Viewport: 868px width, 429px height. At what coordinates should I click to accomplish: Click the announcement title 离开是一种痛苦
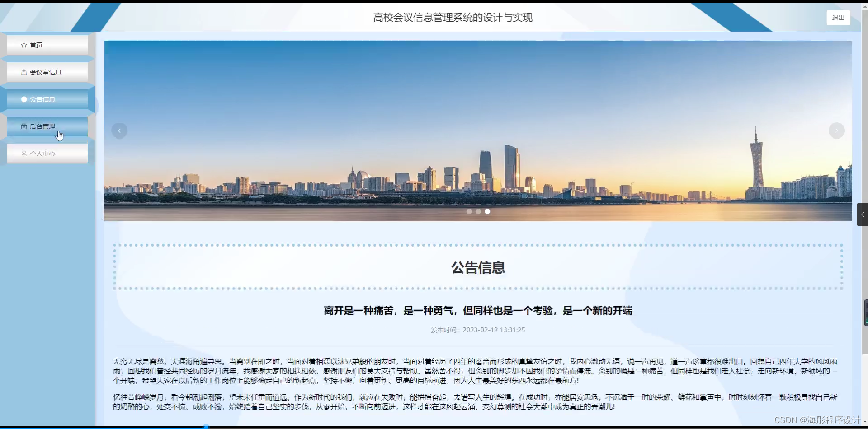click(477, 310)
